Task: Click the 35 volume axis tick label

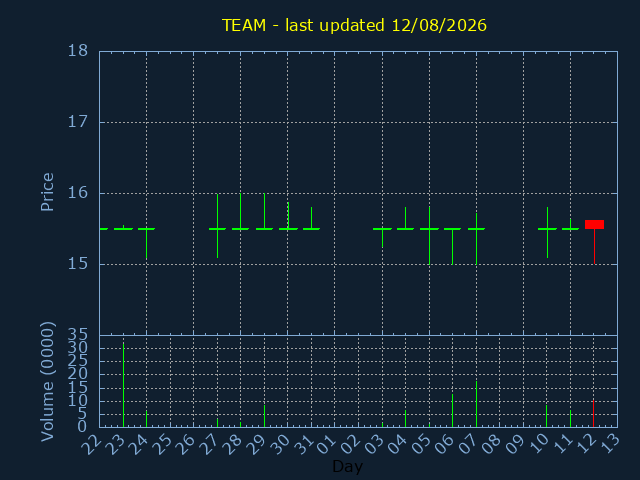Action: click(x=78, y=336)
